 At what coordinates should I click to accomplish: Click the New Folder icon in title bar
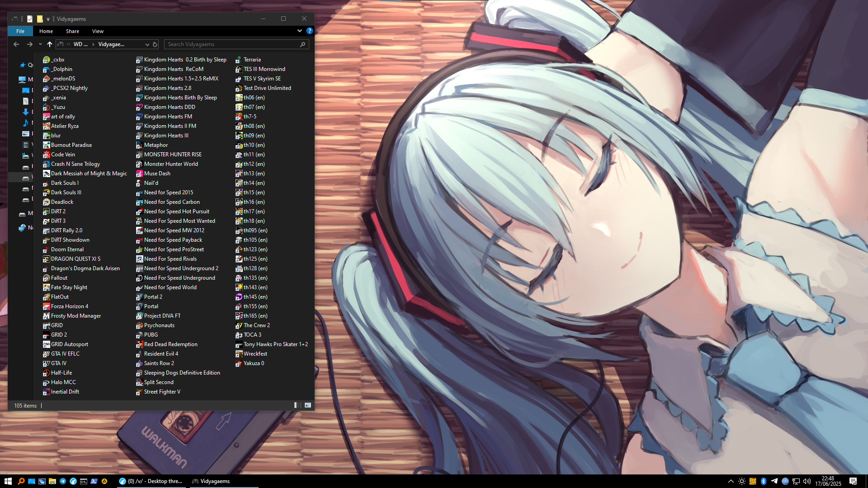40,19
